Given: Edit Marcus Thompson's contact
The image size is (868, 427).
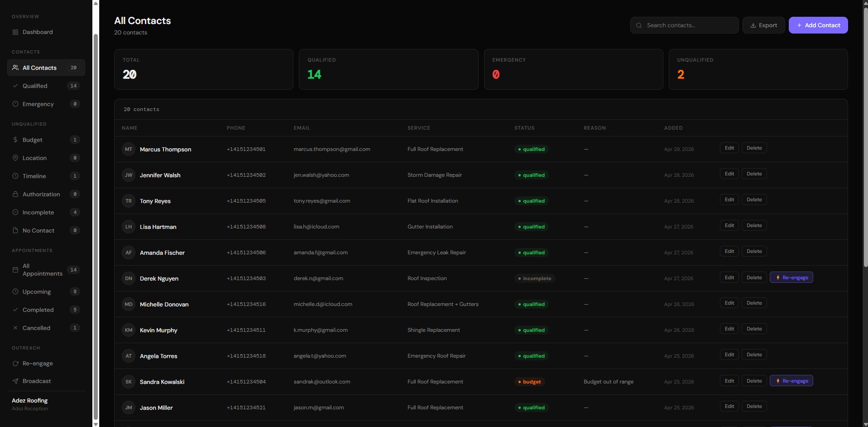Looking at the screenshot, I should [x=729, y=148].
